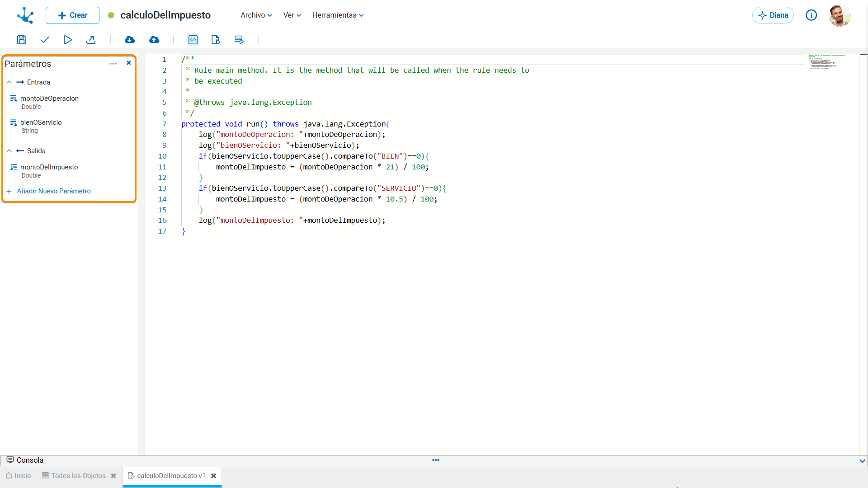Switch to the Inicio tab
Screen dimensions: 868x488
[19, 476]
